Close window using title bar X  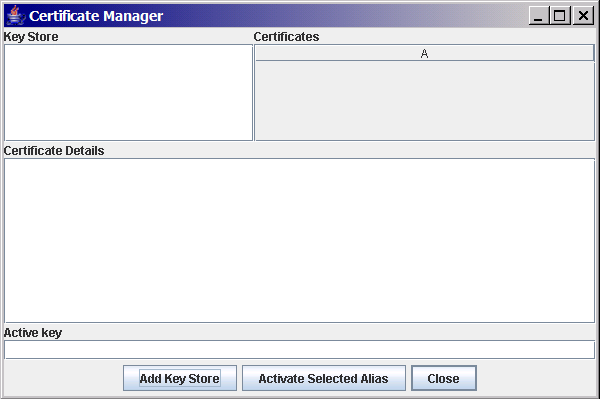tap(583, 16)
